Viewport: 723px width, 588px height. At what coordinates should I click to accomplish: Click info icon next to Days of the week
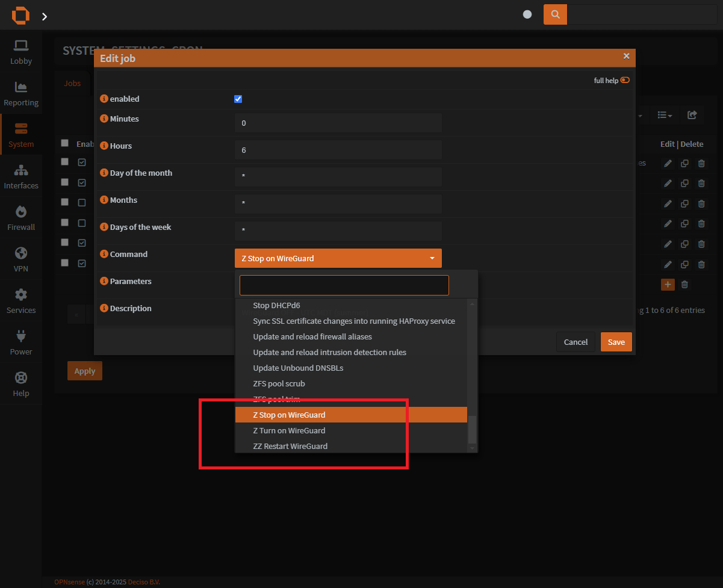tap(104, 227)
